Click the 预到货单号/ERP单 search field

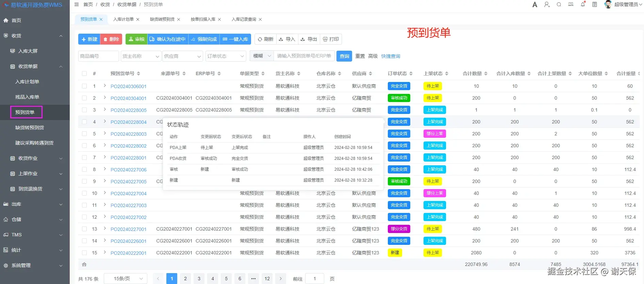click(304, 56)
